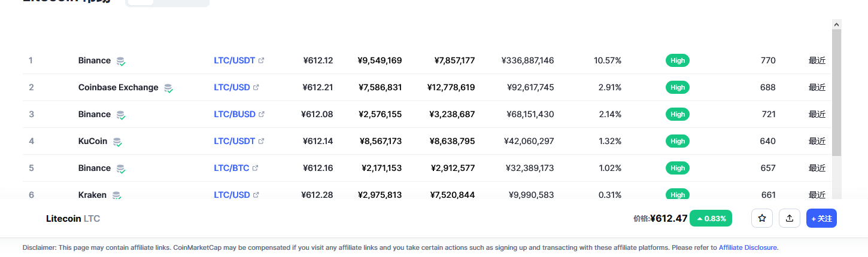
Task: Click reserves icon next to Kraken
Action: (117, 195)
